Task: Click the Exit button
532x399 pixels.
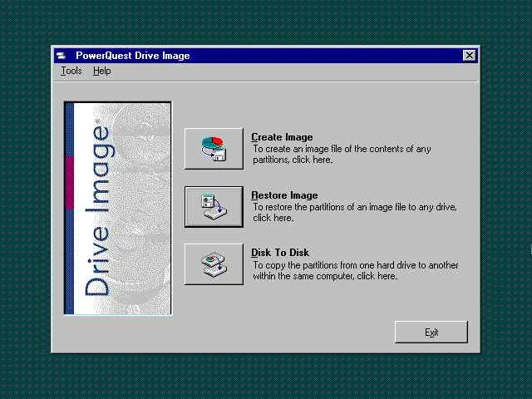Action: coord(431,332)
